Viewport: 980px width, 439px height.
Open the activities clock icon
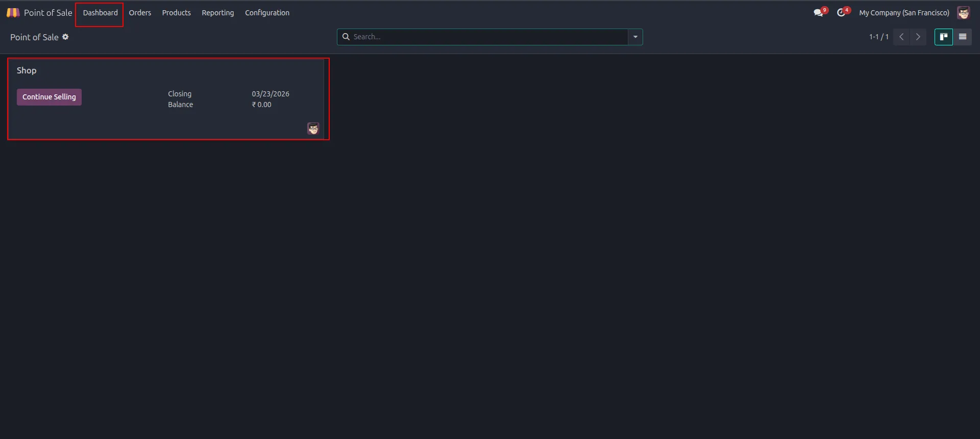[x=841, y=13]
